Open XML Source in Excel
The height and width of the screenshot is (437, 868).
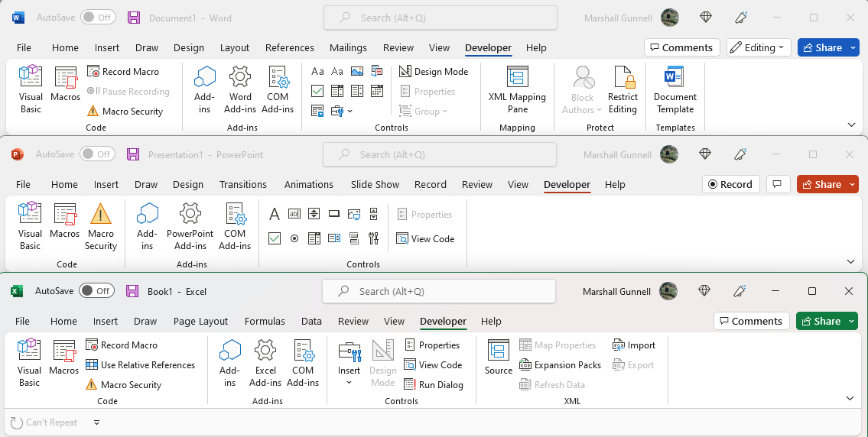click(x=498, y=358)
